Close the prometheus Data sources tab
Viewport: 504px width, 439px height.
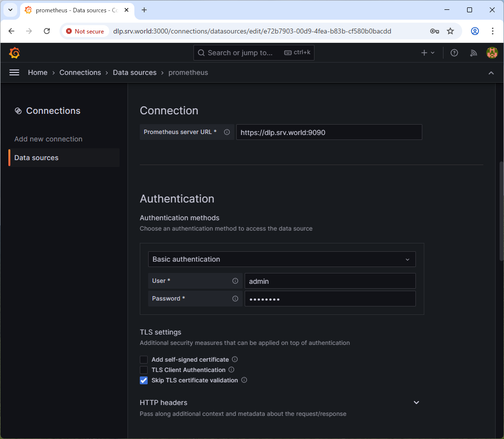pyautogui.click(x=126, y=10)
